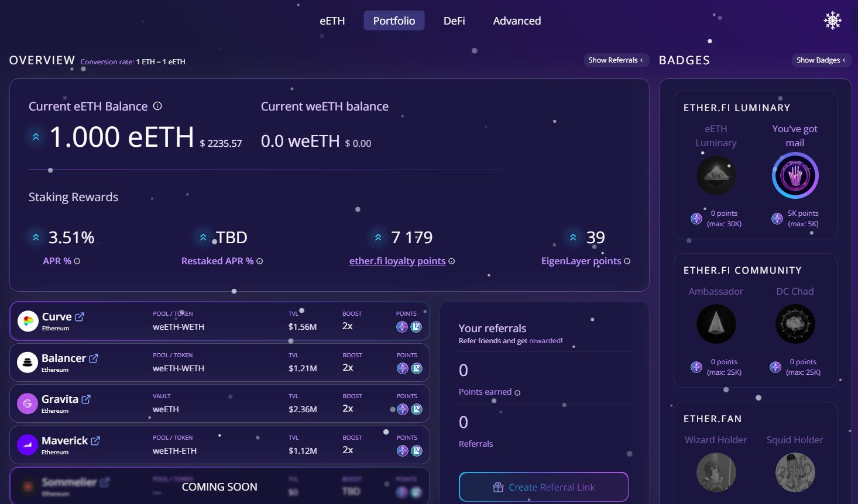Click the Gravita protocol logo

coord(28,403)
